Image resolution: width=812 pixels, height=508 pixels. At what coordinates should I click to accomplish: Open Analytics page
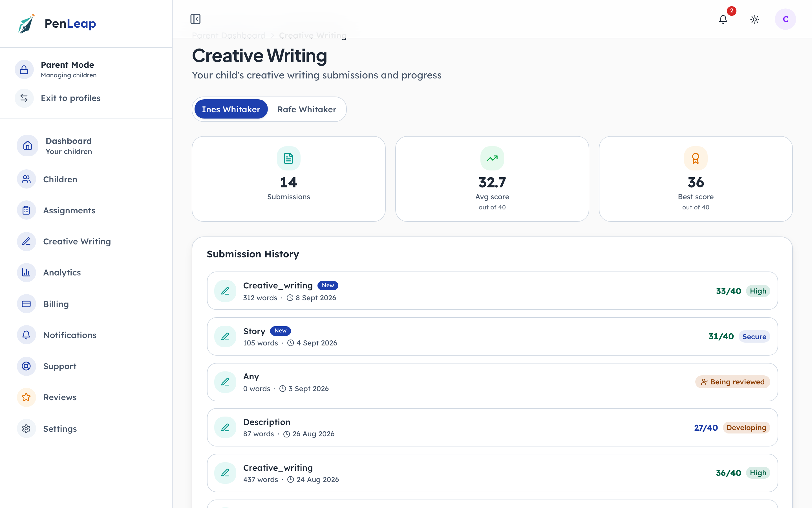click(x=86, y=272)
